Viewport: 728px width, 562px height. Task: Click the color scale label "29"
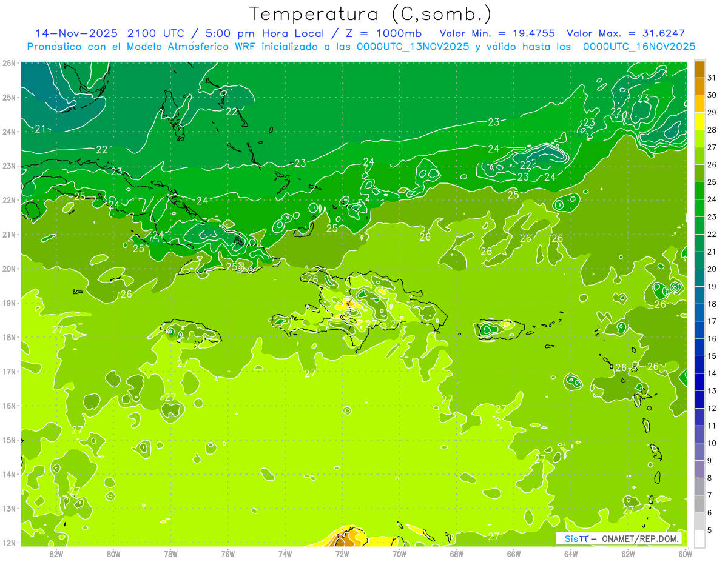click(712, 113)
